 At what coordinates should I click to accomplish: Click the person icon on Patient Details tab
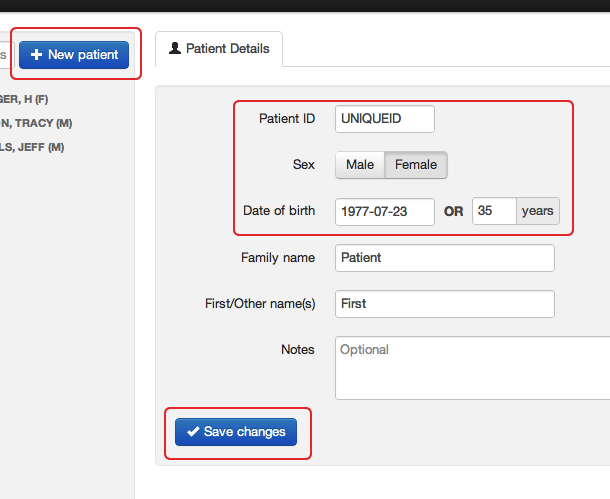pyautogui.click(x=175, y=48)
